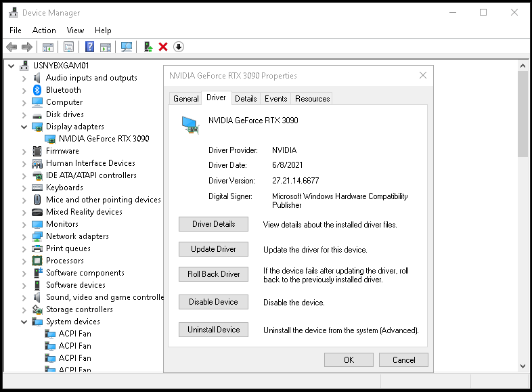Click the Keyboards category icon

(x=37, y=188)
